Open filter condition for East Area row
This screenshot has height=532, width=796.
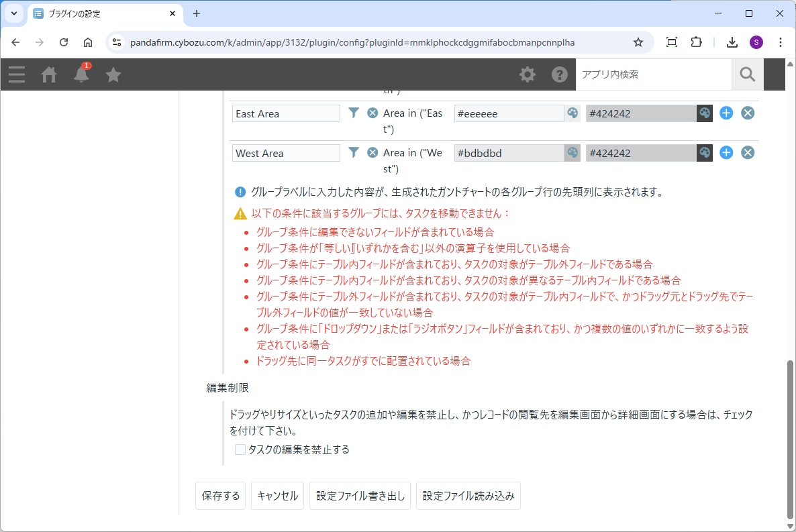[x=354, y=113]
